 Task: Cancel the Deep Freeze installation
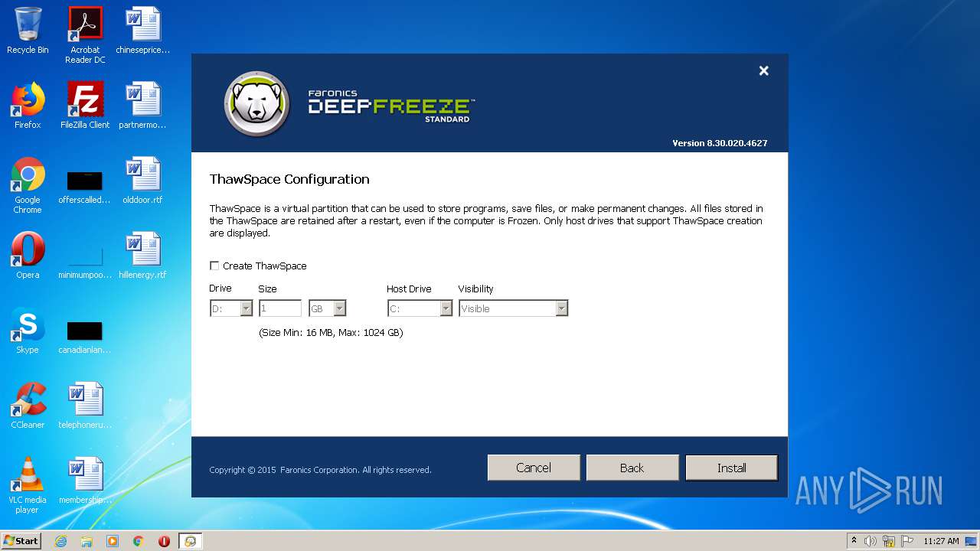point(534,468)
